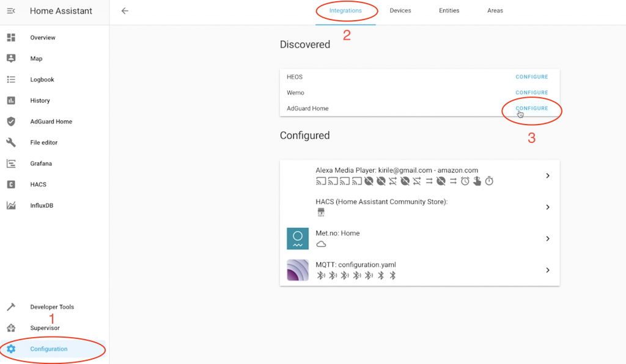
Task: Click the Alexa Media Player entry title
Action: pos(397,170)
